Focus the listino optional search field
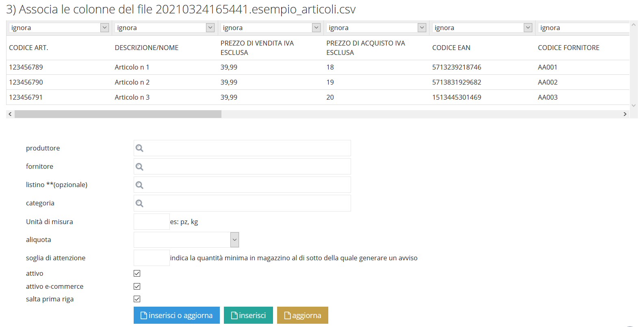 tap(242, 185)
